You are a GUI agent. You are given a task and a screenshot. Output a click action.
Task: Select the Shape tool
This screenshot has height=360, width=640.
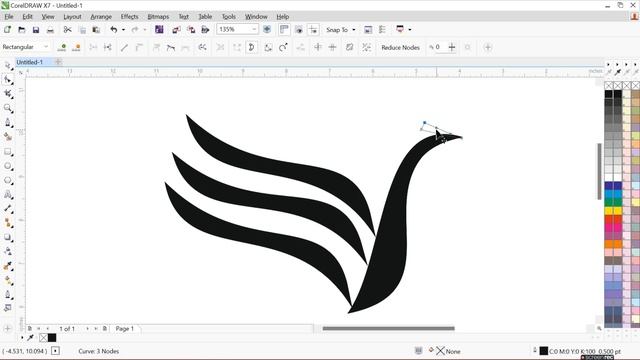[x=8, y=80]
